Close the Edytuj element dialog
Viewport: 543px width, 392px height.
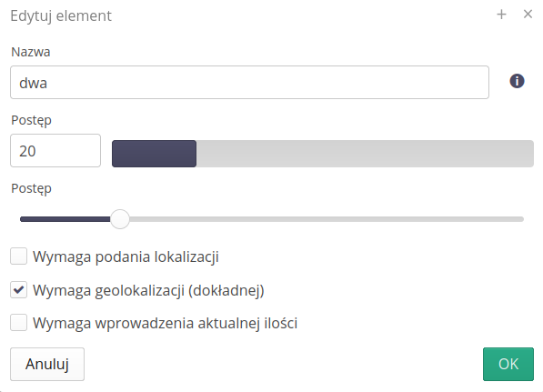click(x=528, y=15)
